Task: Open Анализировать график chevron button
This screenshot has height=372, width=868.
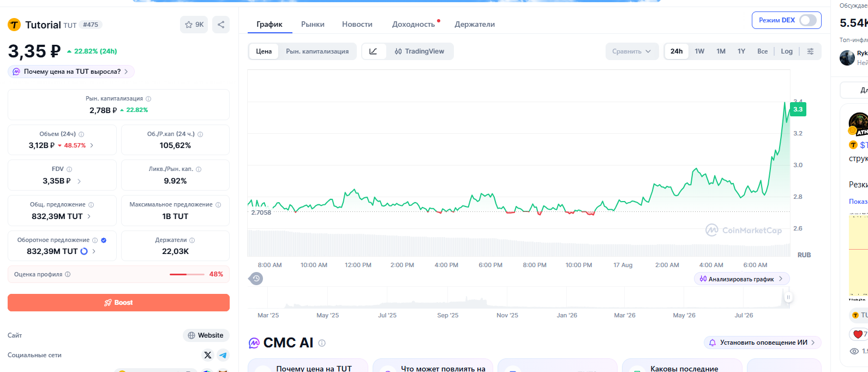Action: [x=742, y=279]
